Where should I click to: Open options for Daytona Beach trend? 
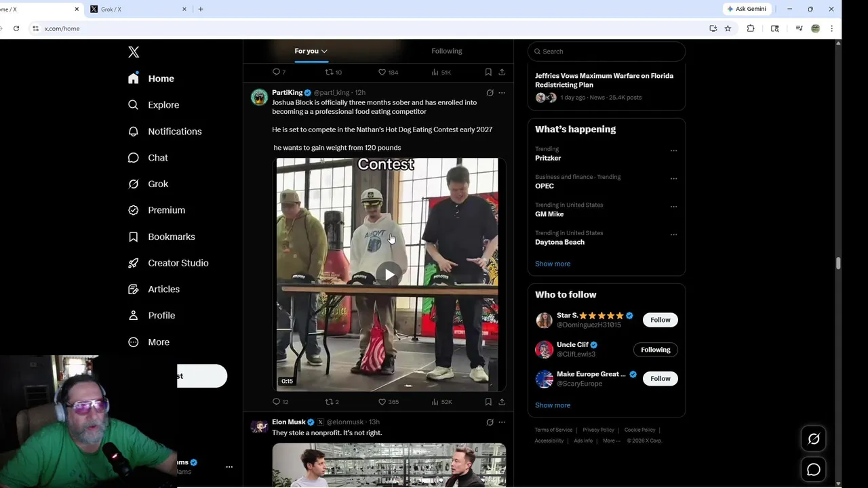tap(673, 235)
